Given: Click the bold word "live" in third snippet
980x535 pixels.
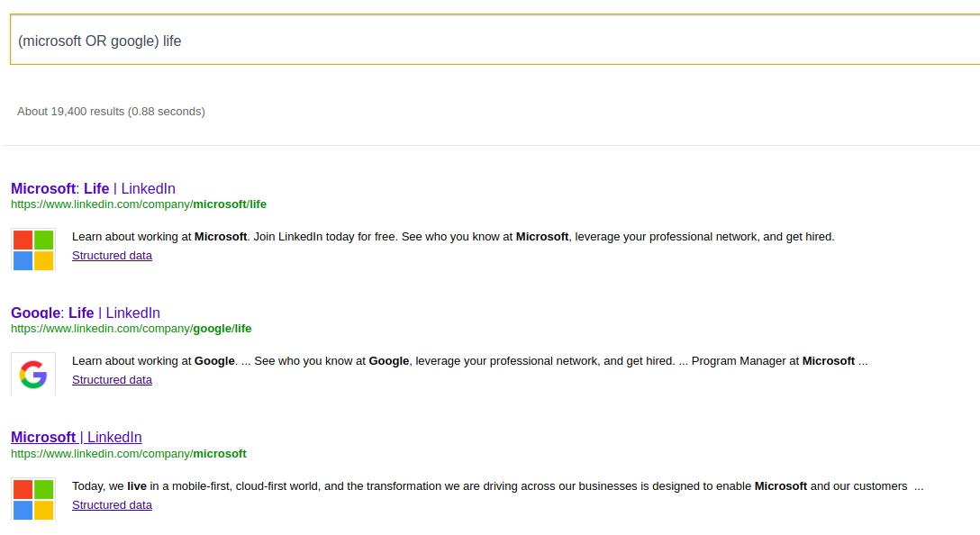Looking at the screenshot, I should 137,486.
